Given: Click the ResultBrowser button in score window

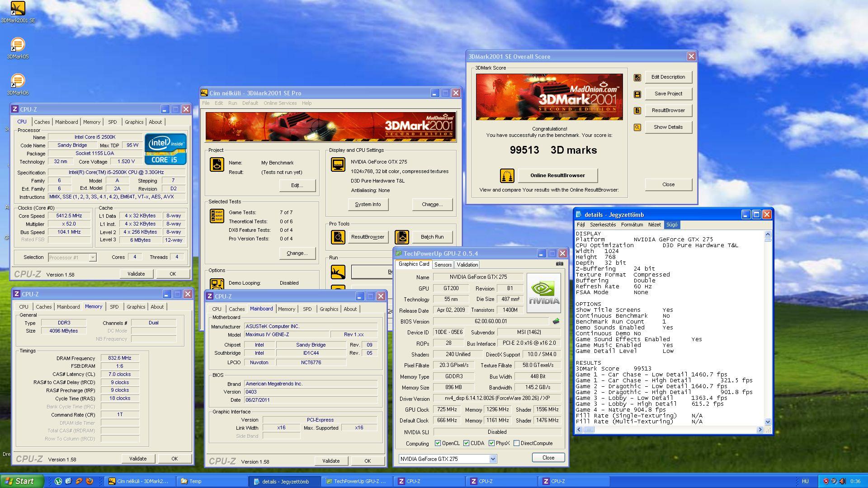Looking at the screenshot, I should pos(668,110).
